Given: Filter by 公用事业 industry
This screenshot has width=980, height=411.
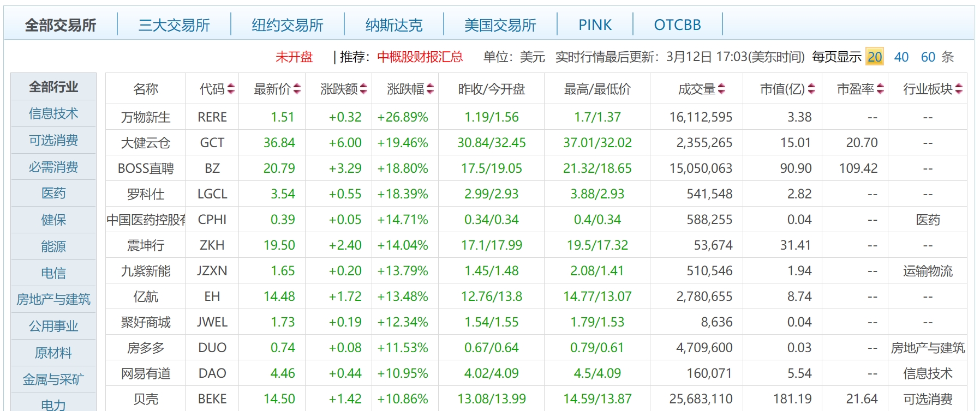Looking at the screenshot, I should coord(53,326).
